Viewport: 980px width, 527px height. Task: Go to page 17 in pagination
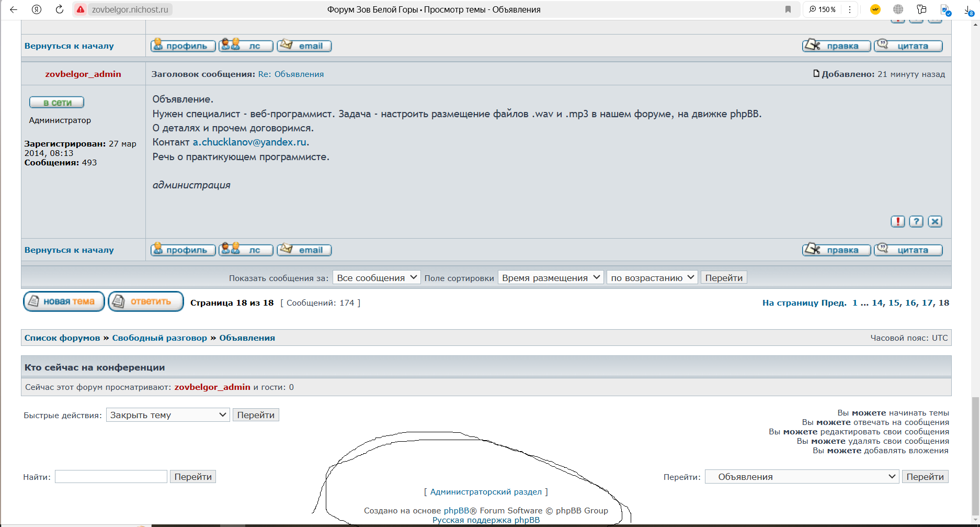[x=927, y=303]
